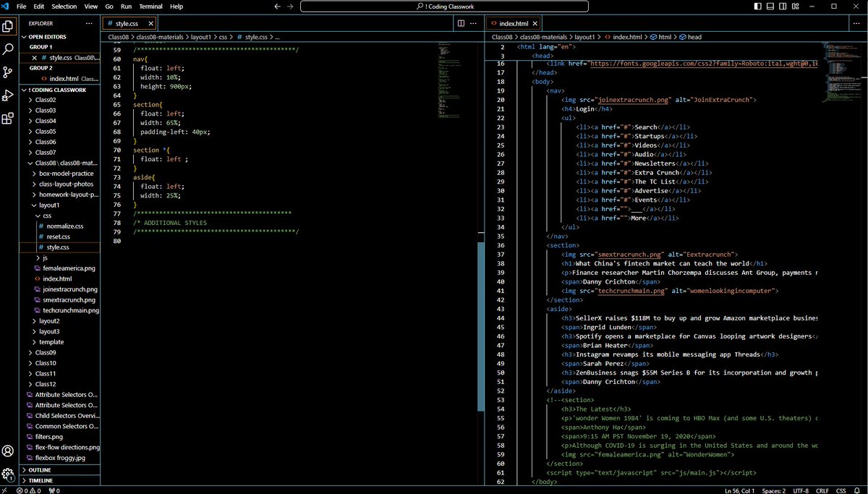Image resolution: width=868 pixels, height=494 pixels.
Task: Click the go back arrow in title bar
Action: coord(278,7)
